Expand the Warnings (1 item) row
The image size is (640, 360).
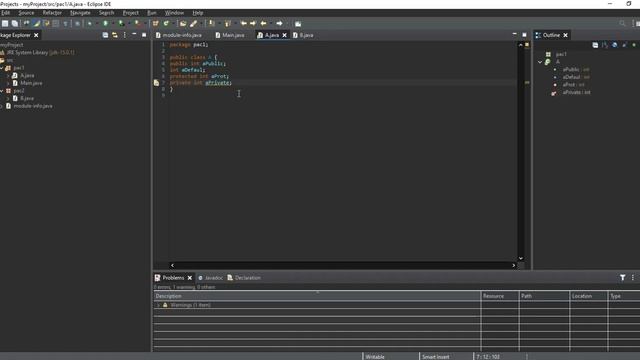click(158, 305)
